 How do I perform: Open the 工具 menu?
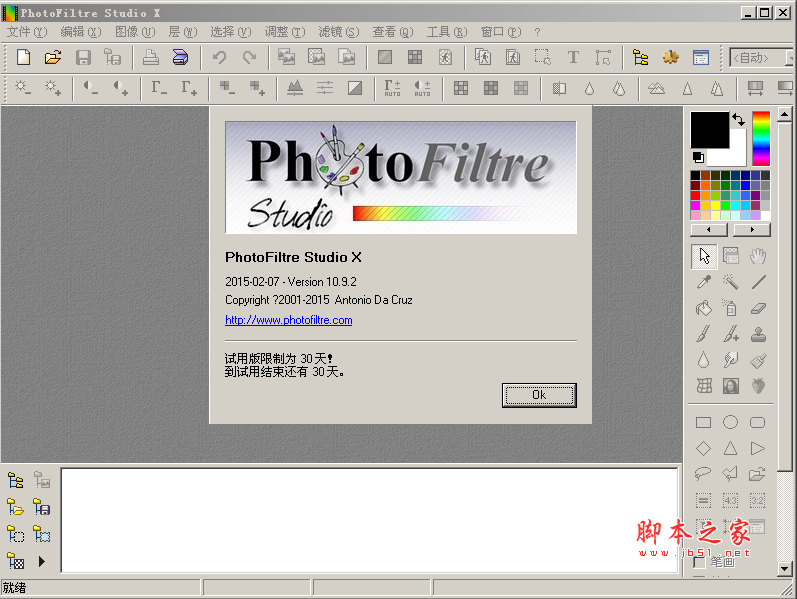447,32
